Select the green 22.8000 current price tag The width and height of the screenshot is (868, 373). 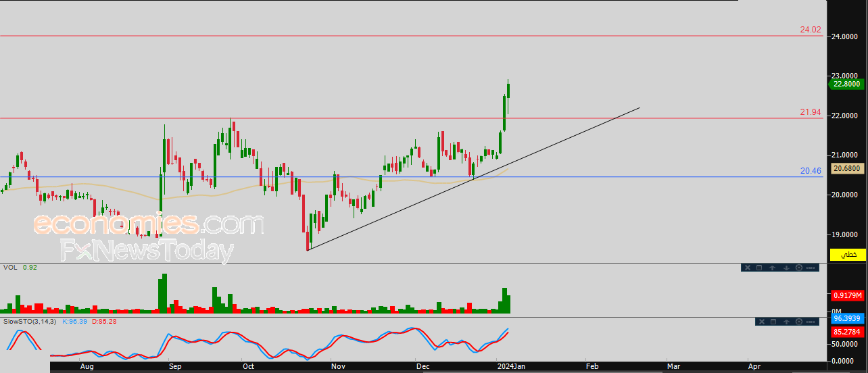pos(846,84)
